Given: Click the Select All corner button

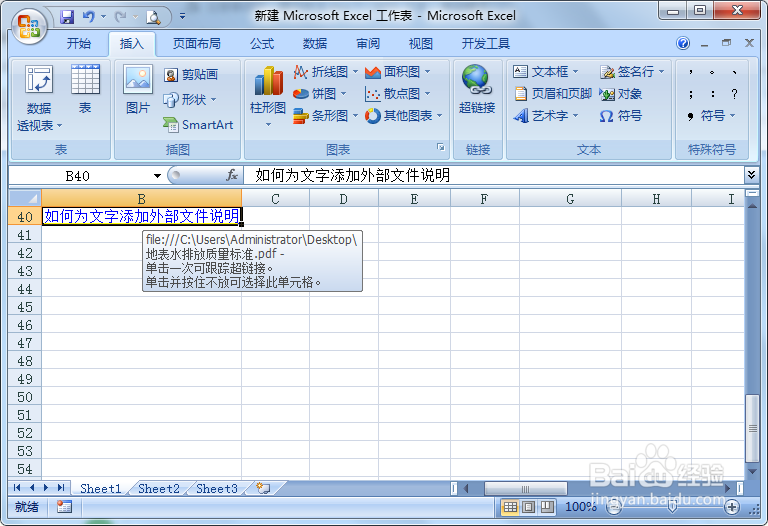Looking at the screenshot, I should tap(25, 198).
